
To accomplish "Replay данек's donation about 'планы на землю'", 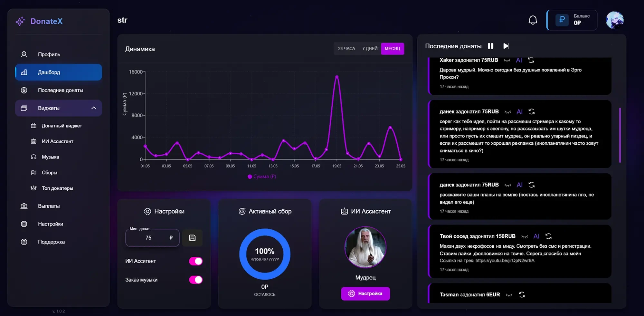I will (x=532, y=185).
